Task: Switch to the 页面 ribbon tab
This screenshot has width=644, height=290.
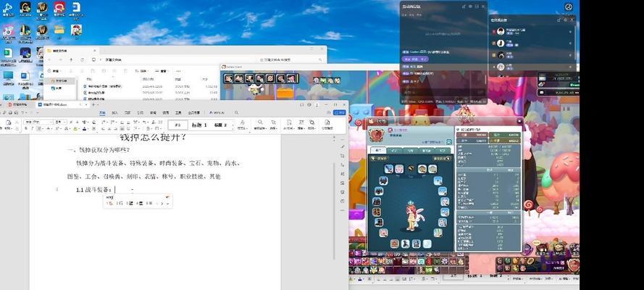Action: point(127,112)
